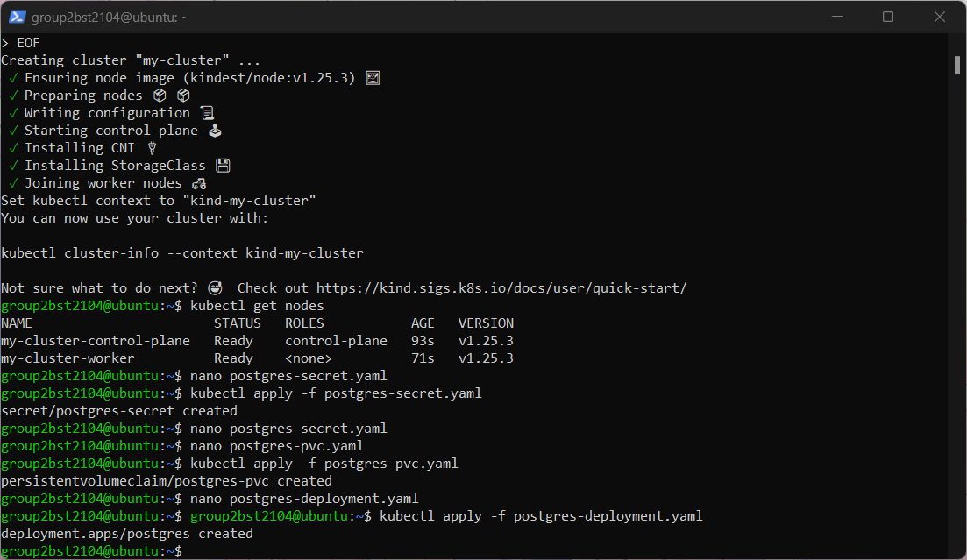
Task: Click the '<none>' role value
Action: [309, 358]
